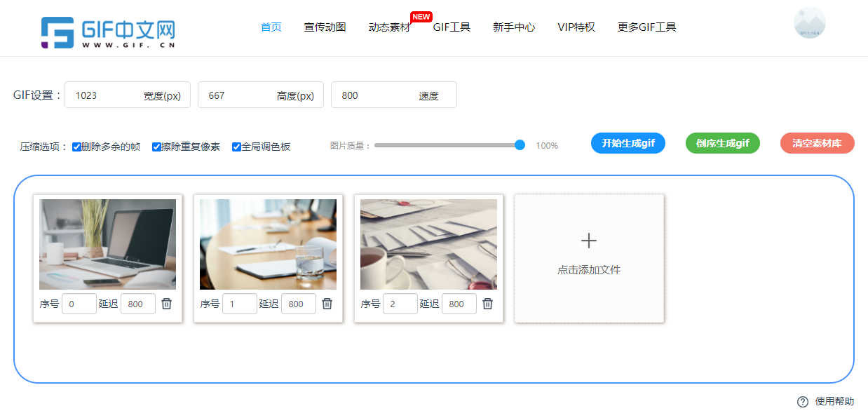
Task: Delete the image with 序号 2
Action: click(488, 304)
